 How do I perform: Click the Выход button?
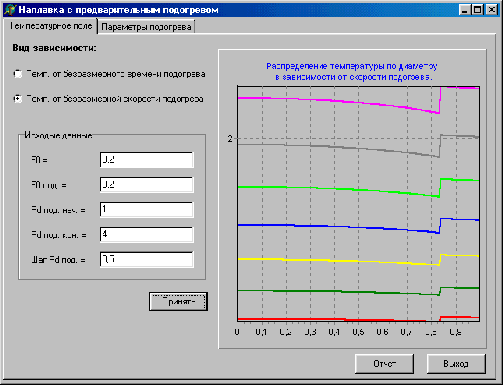click(456, 364)
